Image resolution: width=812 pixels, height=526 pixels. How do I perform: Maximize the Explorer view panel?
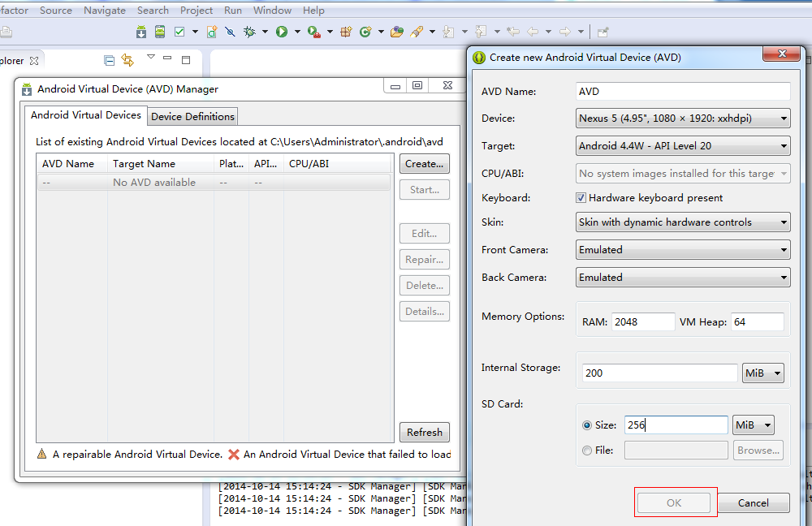click(186, 60)
